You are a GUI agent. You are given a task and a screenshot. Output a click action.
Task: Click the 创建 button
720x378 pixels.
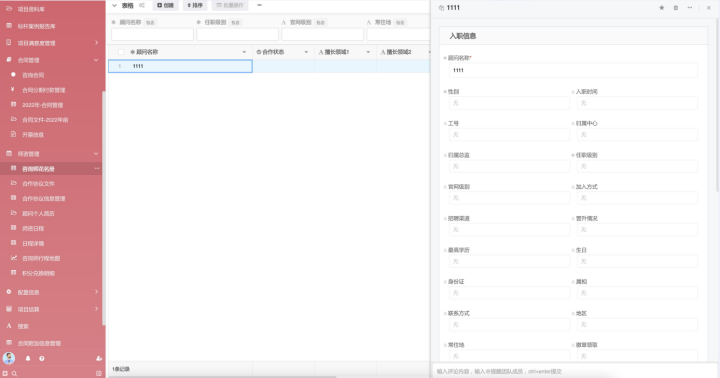click(x=165, y=6)
